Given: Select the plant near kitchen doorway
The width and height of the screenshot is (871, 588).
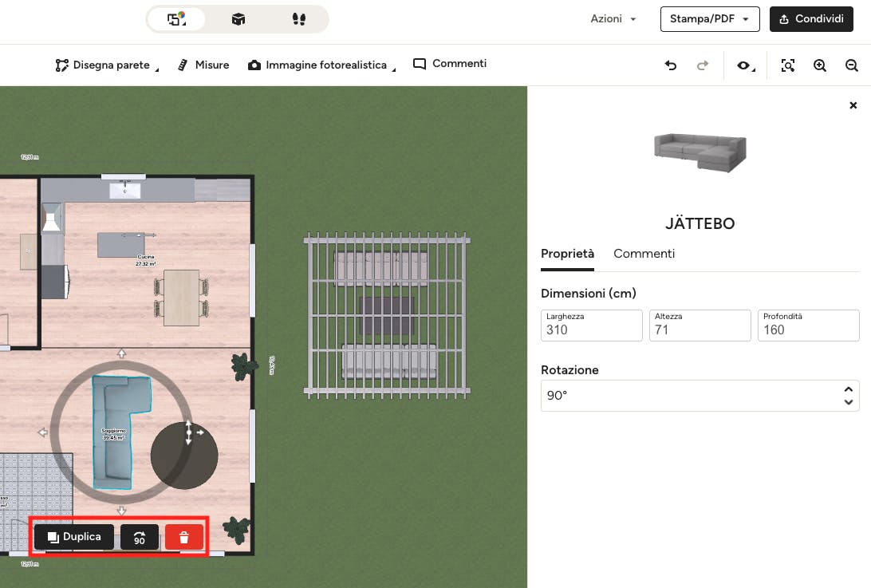Looking at the screenshot, I should click(243, 366).
